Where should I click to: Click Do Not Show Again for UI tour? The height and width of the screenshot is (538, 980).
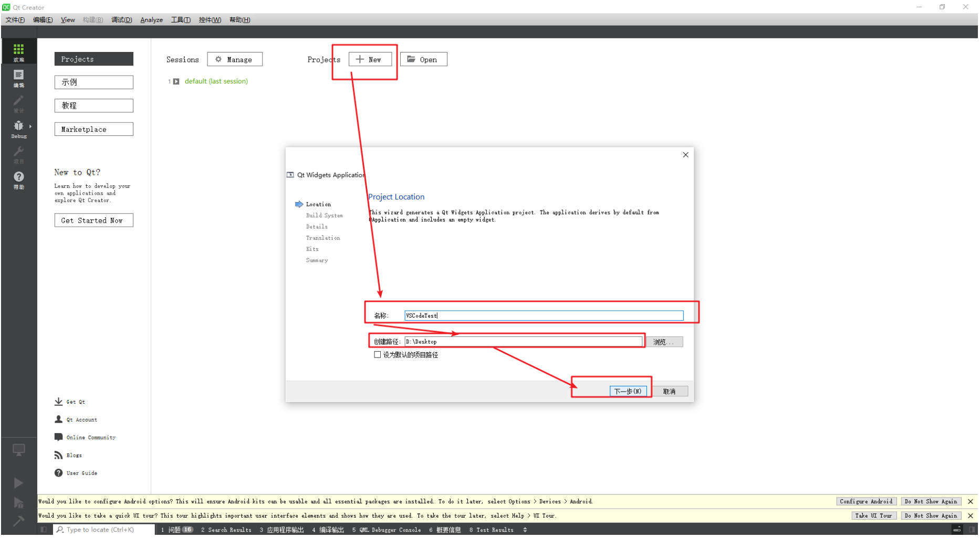[x=931, y=516]
